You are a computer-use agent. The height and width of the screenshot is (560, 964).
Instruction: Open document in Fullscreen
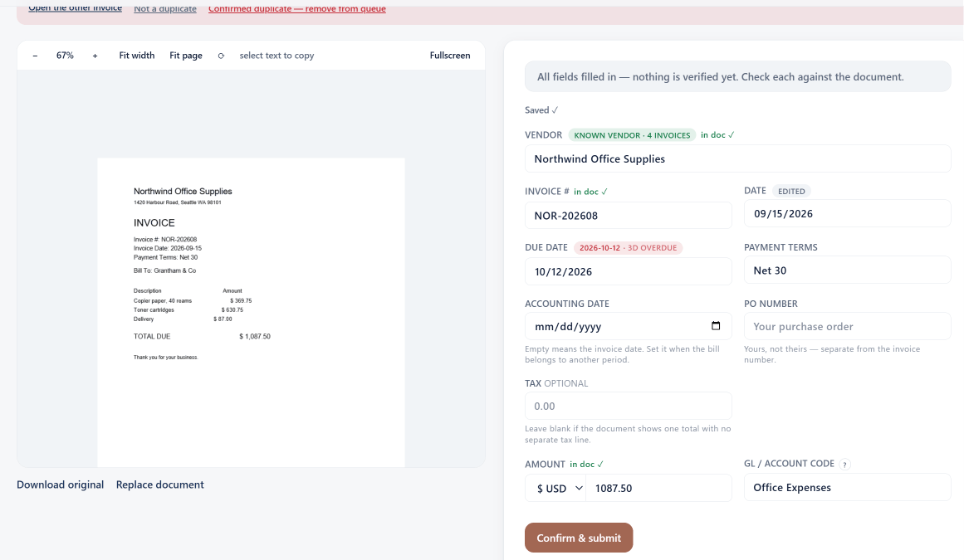pos(450,56)
